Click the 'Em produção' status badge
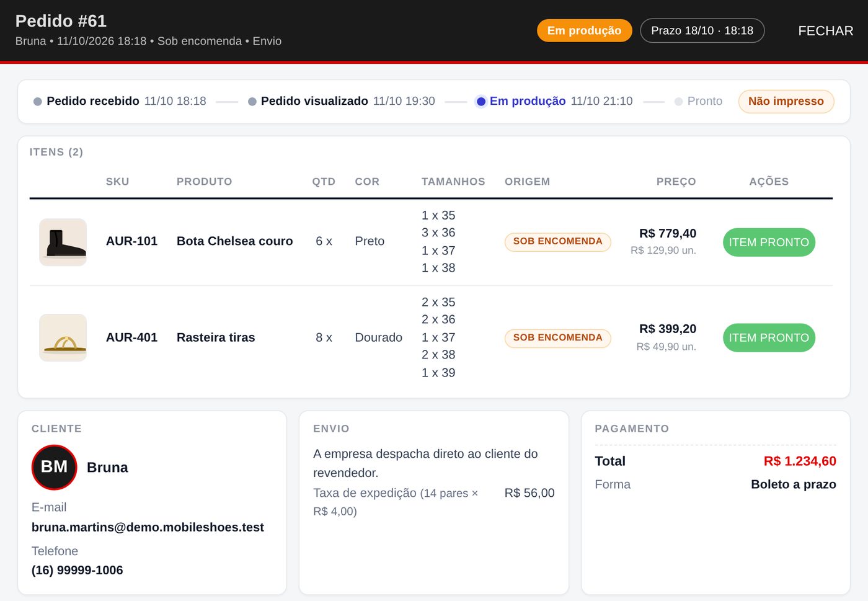 point(584,30)
